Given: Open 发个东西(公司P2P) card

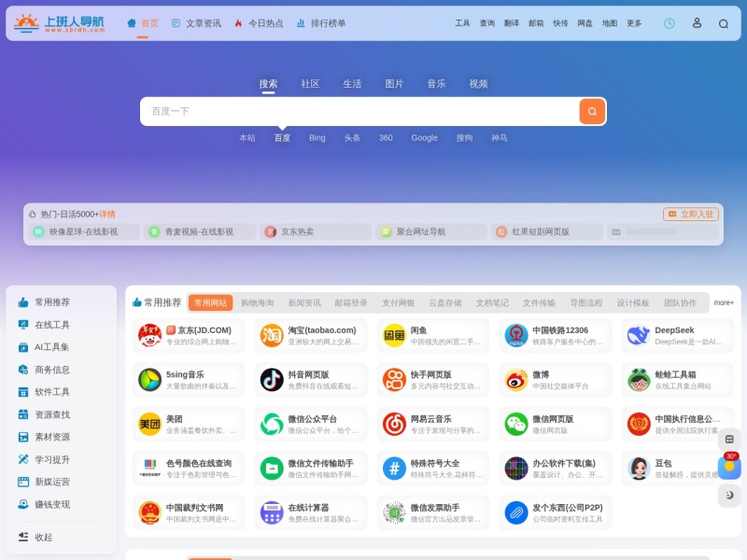Looking at the screenshot, I should [x=556, y=512].
